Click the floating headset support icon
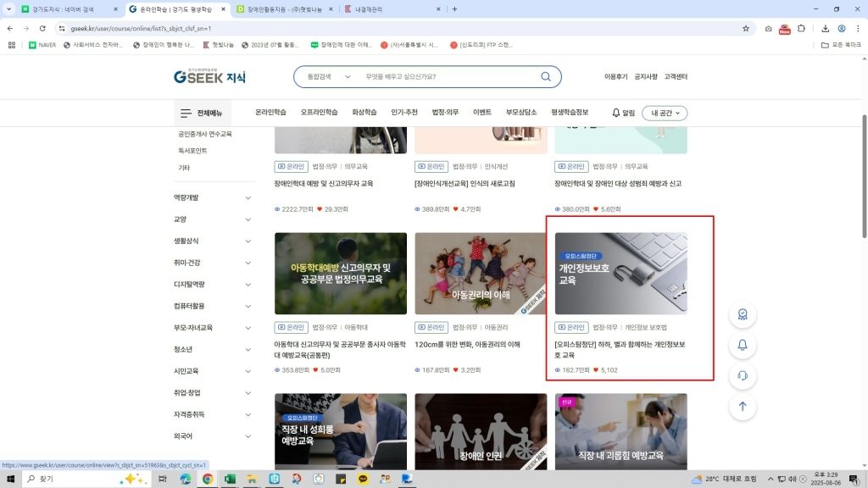This screenshot has width=868, height=488. coord(743,375)
